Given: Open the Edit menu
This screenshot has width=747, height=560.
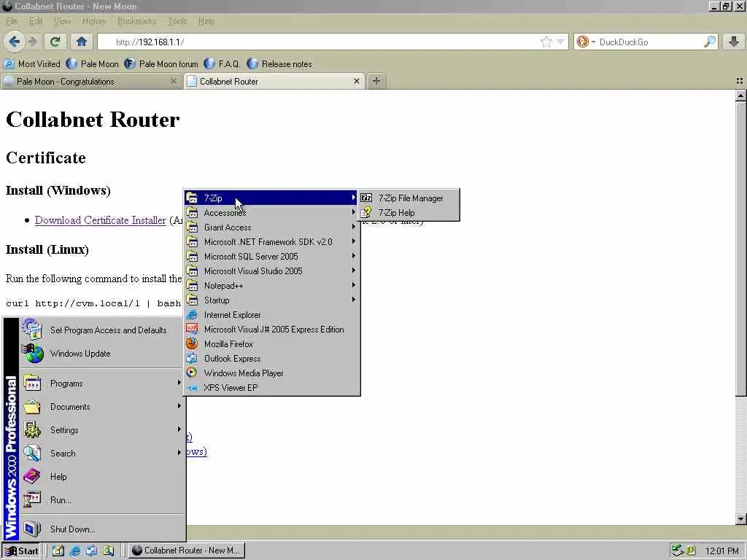Looking at the screenshot, I should tap(36, 21).
